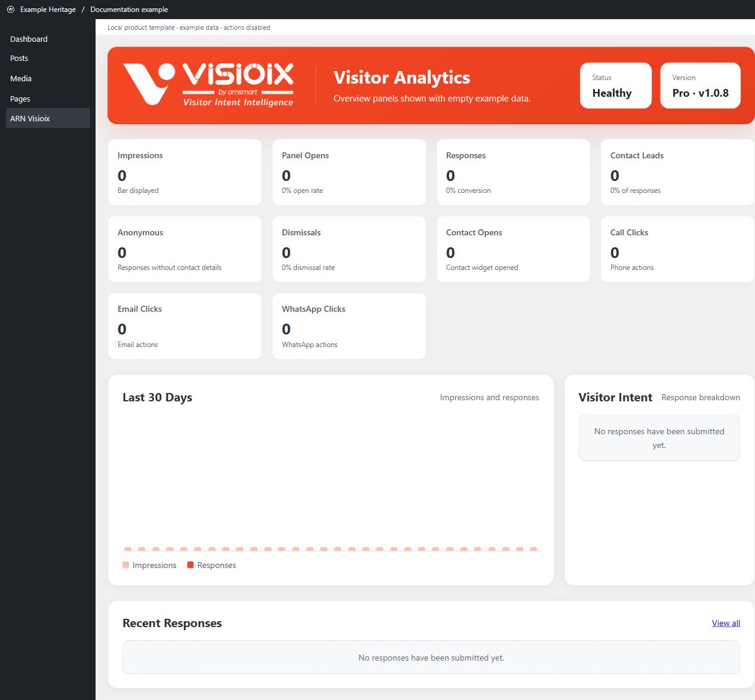Click the Impressions legend label

point(154,565)
